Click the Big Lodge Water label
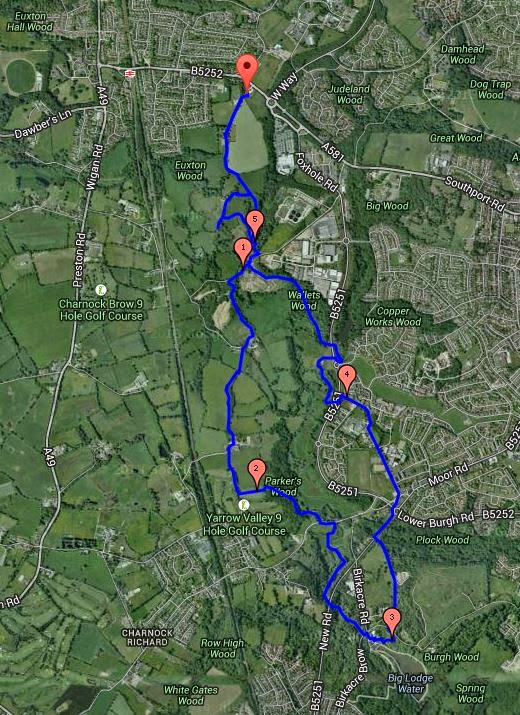The width and height of the screenshot is (520, 715). (x=410, y=683)
